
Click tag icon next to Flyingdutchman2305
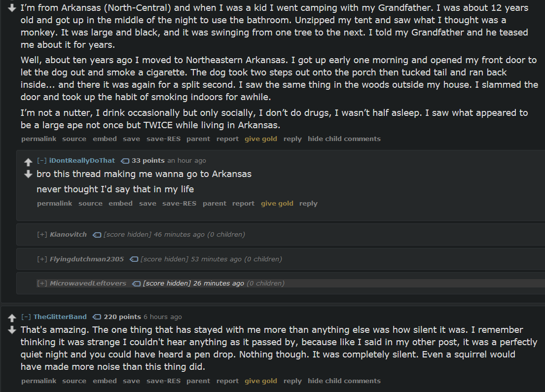click(134, 259)
